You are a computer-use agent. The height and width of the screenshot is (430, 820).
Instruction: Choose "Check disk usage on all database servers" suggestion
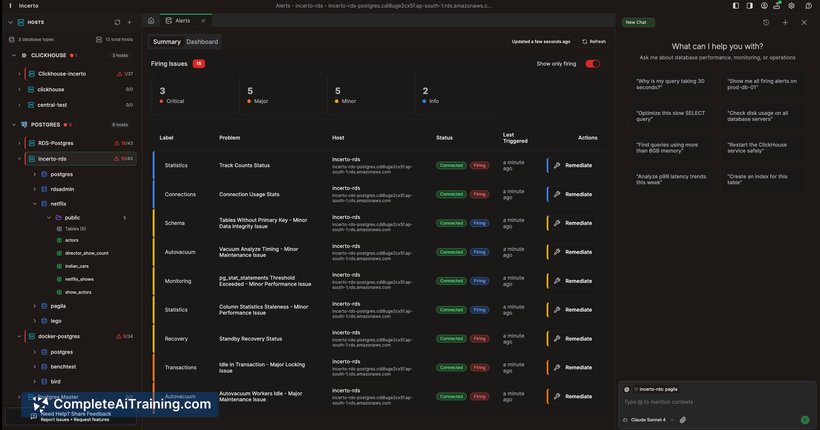(763, 116)
